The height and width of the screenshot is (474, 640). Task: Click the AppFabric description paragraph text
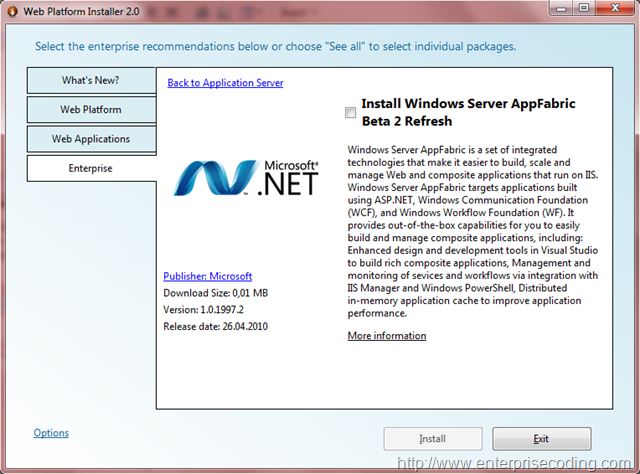tap(473, 231)
